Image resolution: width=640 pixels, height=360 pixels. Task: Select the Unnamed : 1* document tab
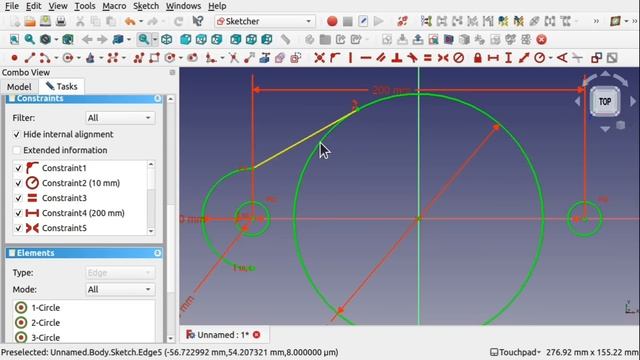[x=224, y=335]
